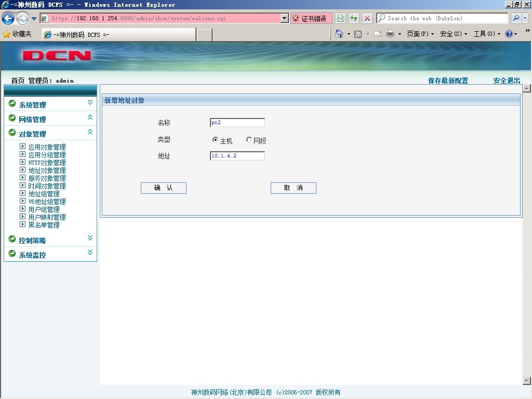This screenshot has width=532, height=399.
Task: Click the 证书错误 certificate error shield
Action: pyautogui.click(x=310, y=18)
